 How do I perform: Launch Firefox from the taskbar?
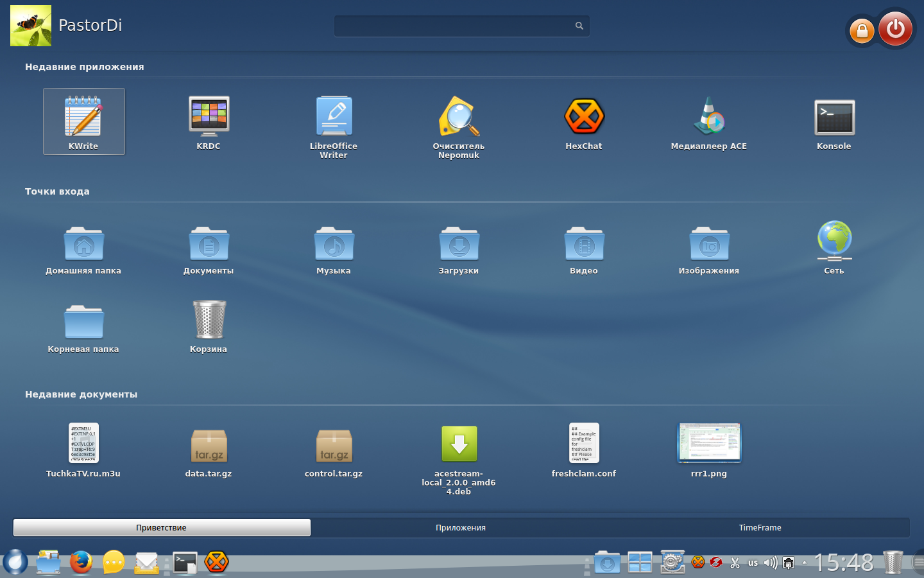point(81,562)
